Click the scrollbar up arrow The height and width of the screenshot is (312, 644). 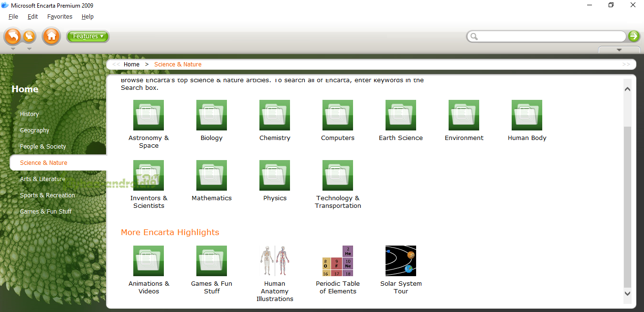tap(628, 89)
